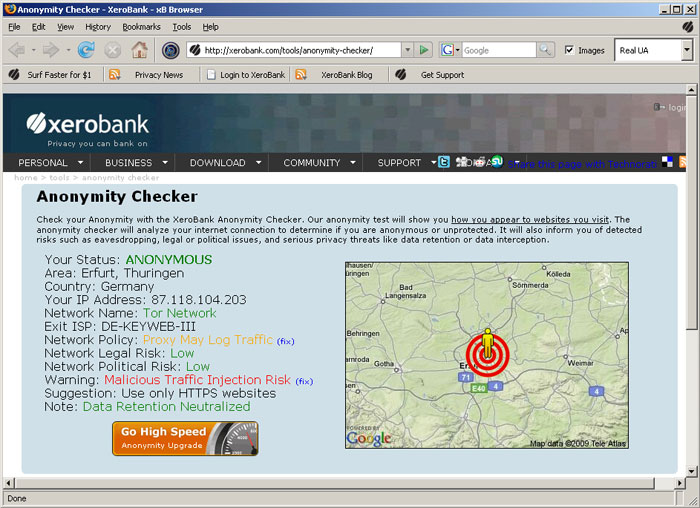700x508 pixels.
Task: Click the 'Data Retention Neutralized' note
Action: [167, 407]
